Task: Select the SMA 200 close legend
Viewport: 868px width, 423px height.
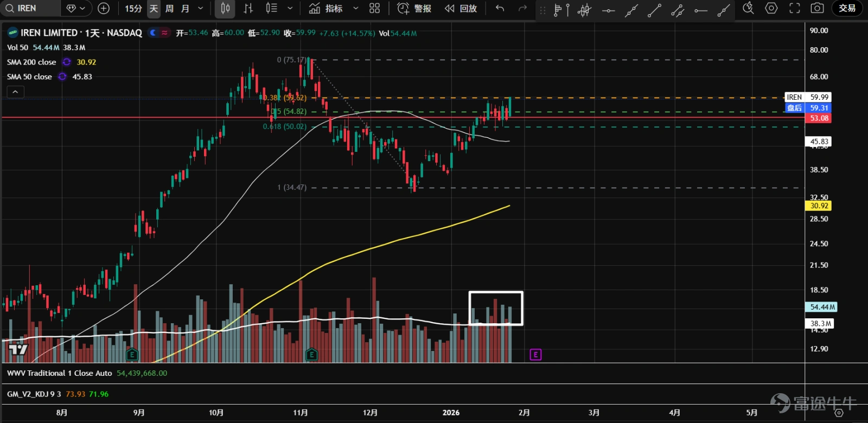Action: [x=31, y=62]
